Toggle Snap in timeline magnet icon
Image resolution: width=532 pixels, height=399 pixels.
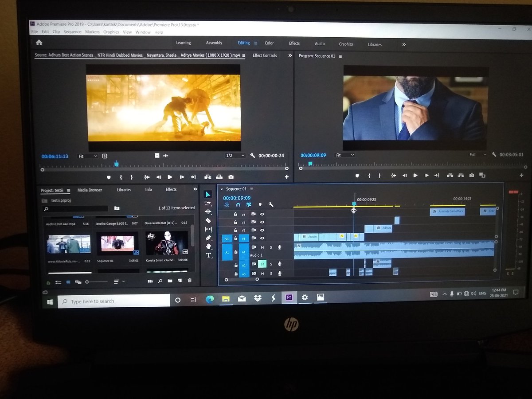(238, 205)
